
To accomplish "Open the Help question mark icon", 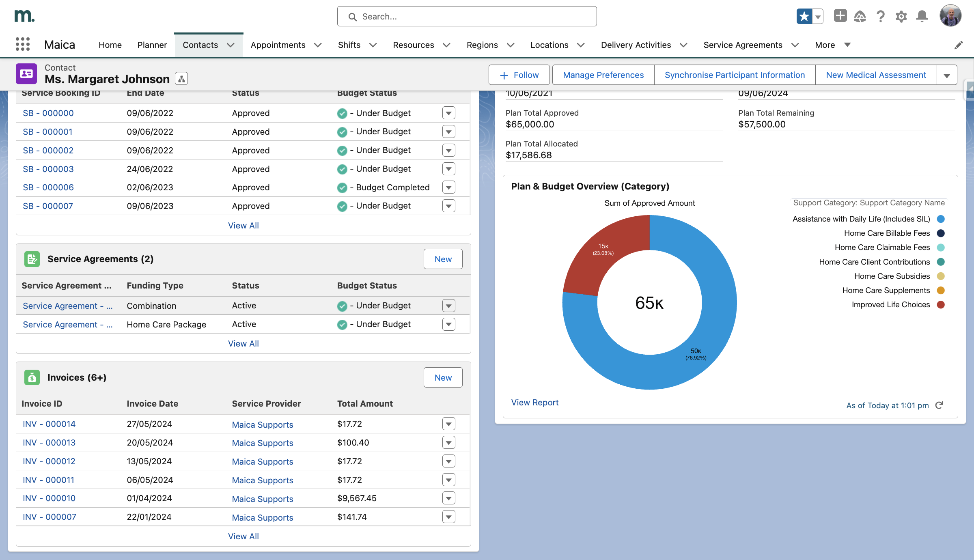I will click(x=881, y=17).
